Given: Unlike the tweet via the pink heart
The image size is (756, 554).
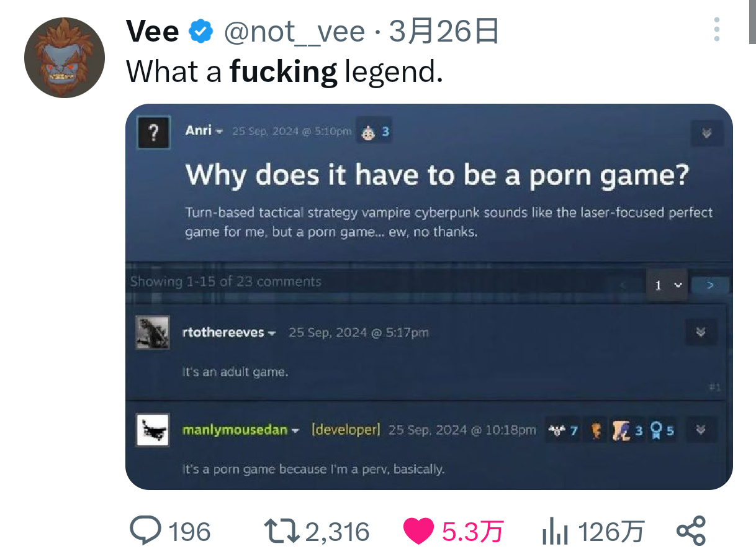Looking at the screenshot, I should click(x=419, y=532).
